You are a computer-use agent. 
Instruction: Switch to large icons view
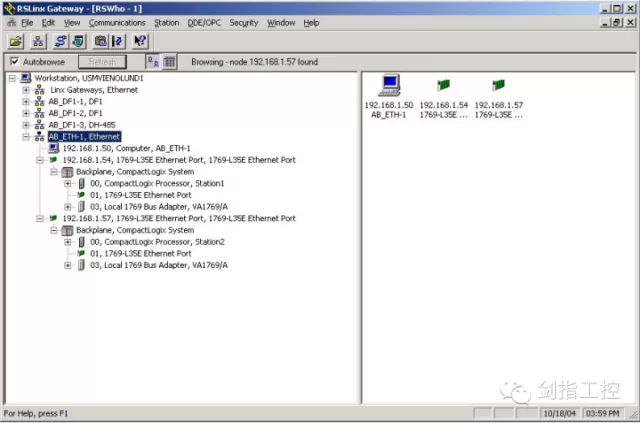coord(153,62)
